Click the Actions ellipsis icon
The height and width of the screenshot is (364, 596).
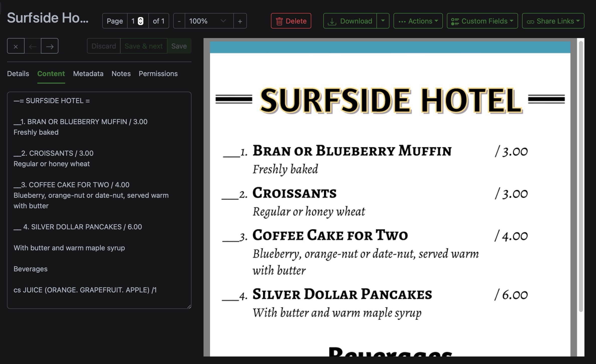click(x=402, y=21)
